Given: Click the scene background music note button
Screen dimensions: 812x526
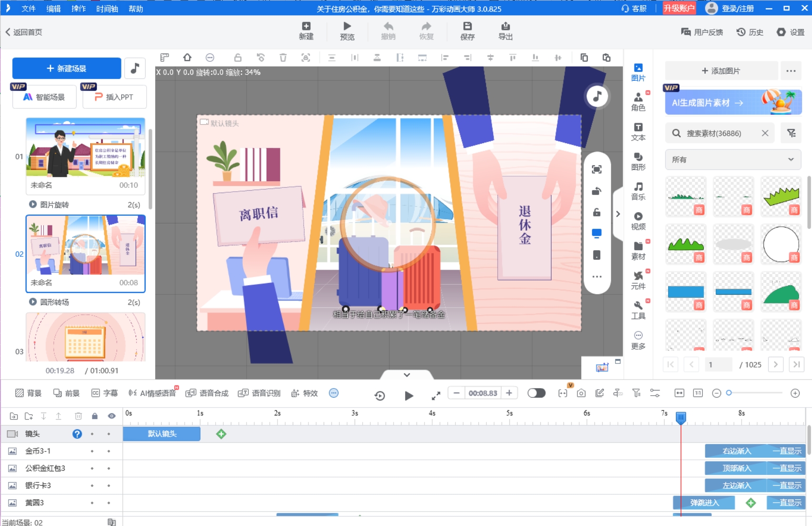Looking at the screenshot, I should tap(135, 68).
